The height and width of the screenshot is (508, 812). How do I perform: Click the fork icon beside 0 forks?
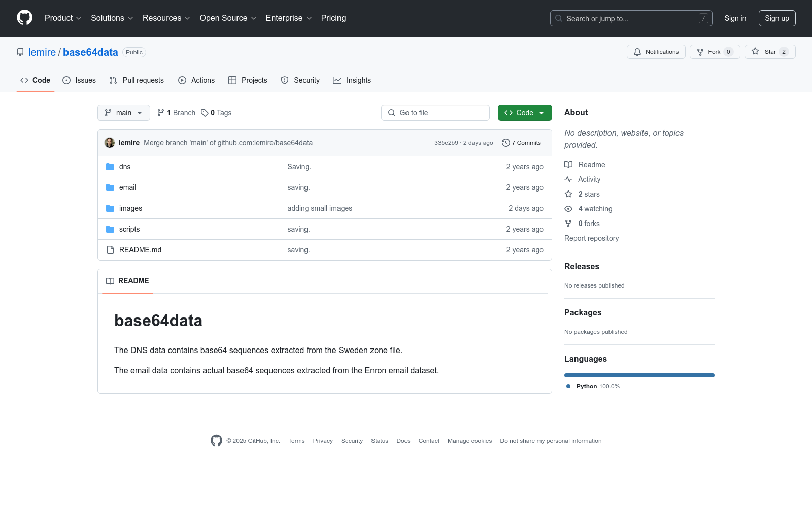click(x=568, y=224)
